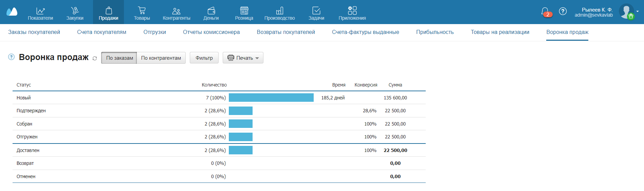This screenshot has height=191, width=644.
Task: Open the help question mark in header
Action: tap(563, 12)
